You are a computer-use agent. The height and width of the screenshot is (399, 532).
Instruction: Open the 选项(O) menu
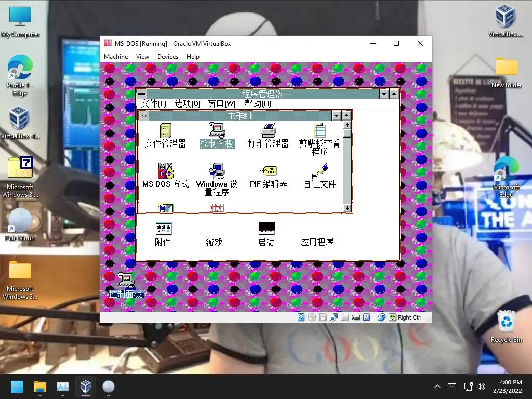187,103
